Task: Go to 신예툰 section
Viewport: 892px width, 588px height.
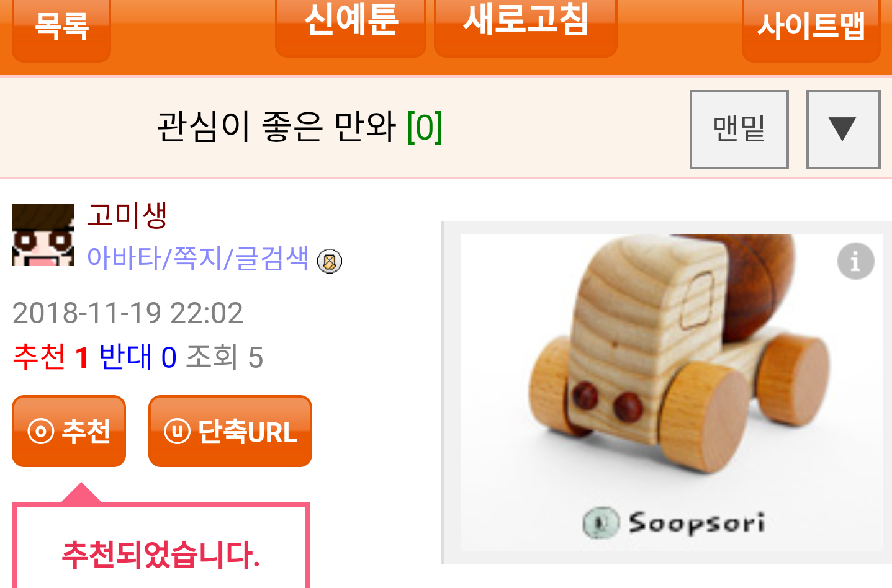Action: tap(351, 25)
